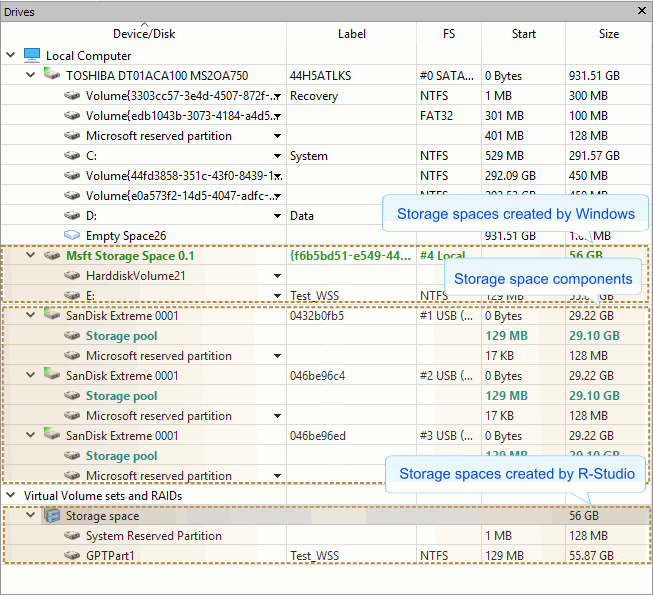Open dropdown on TOSHIBA's Microsoft reserved partition
The width and height of the screenshot is (653, 595).
click(277, 136)
